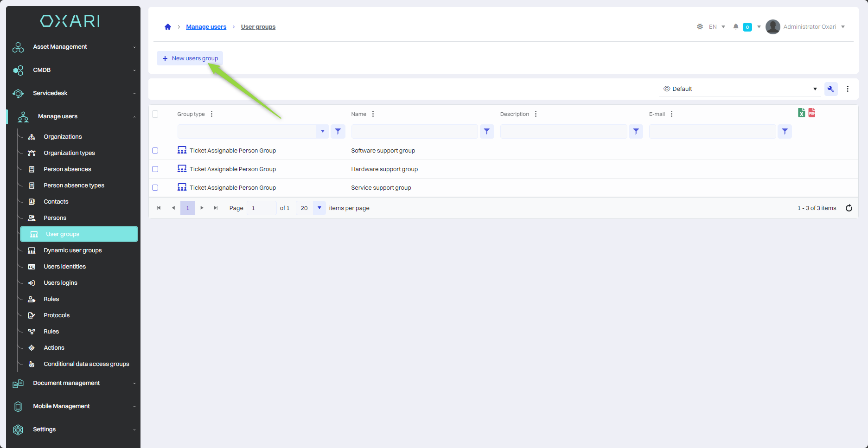This screenshot has width=868, height=448.
Task: Export table to PDF icon
Action: coord(812,113)
